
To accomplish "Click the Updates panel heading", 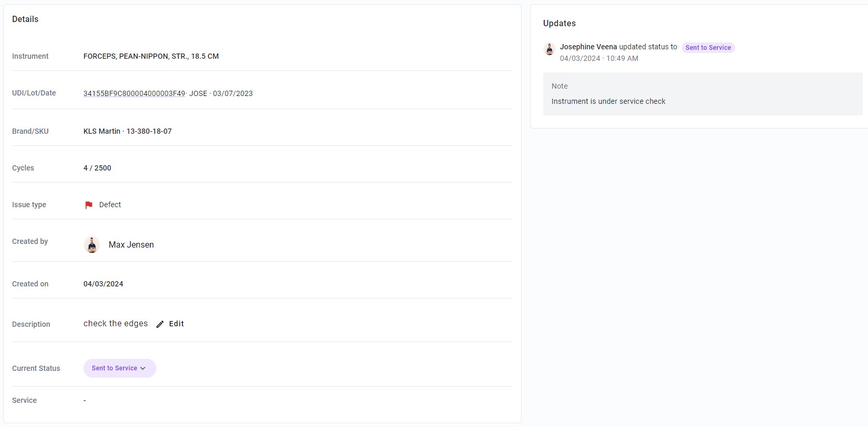I will 559,23.
